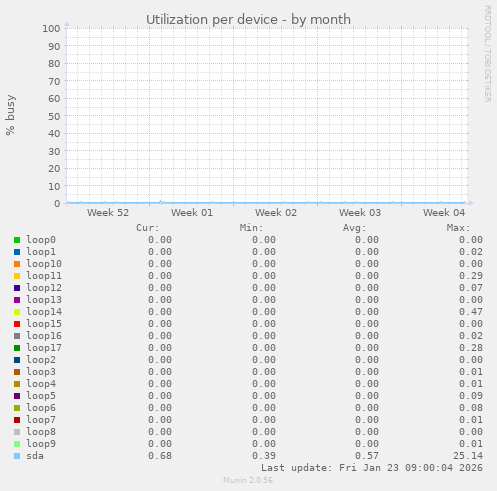Select the 'loop12' legend label
This screenshot has width=497, height=491.
tap(44, 288)
